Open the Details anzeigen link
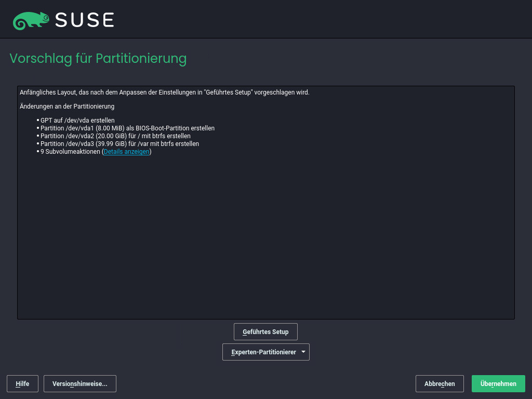The height and width of the screenshot is (399, 532). pos(126,152)
